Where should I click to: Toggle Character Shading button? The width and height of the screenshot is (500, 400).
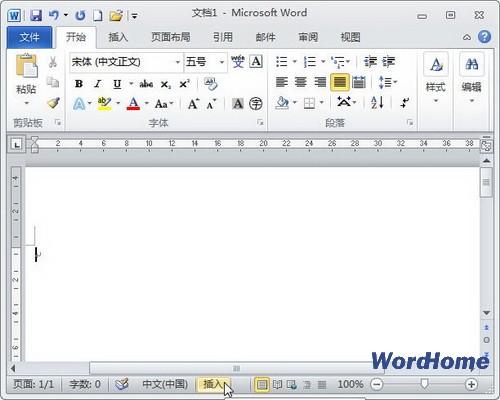[x=238, y=104]
